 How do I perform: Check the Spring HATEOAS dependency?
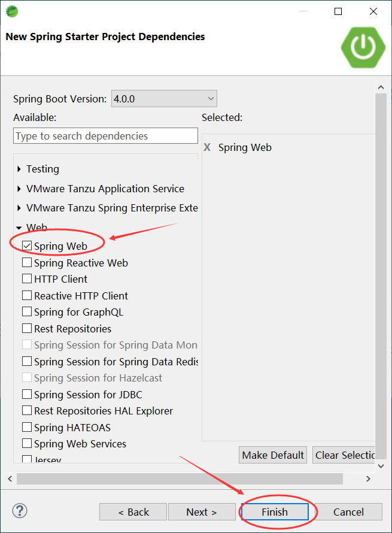coord(26,427)
